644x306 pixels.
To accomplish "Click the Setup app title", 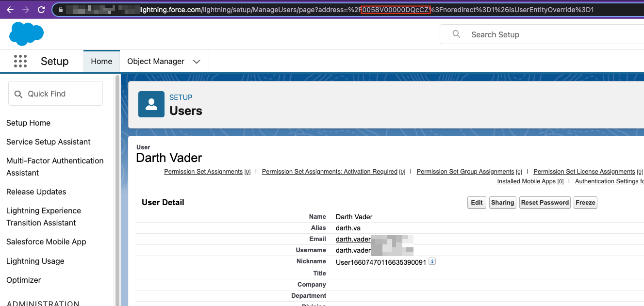I will [54, 62].
